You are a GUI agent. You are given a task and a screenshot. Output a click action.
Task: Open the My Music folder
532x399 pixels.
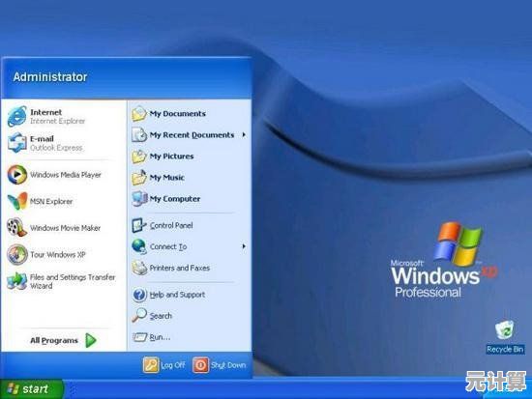pos(189,178)
